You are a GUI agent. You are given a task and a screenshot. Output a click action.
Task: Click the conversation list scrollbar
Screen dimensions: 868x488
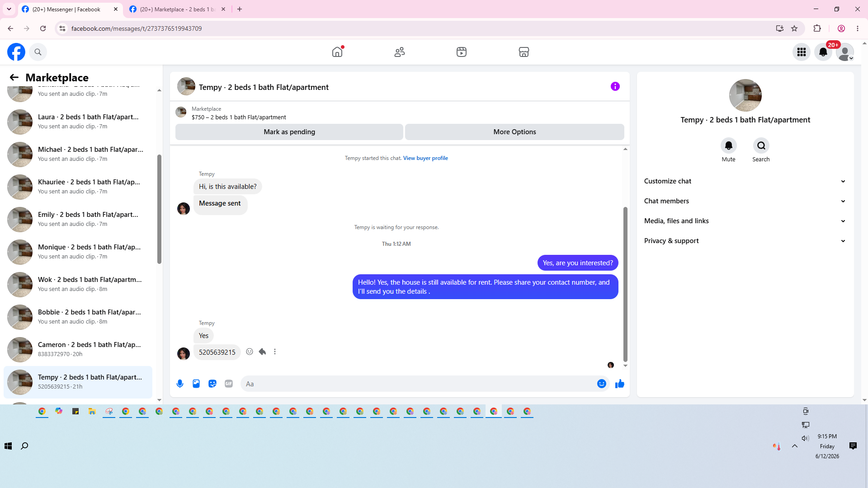(159, 209)
